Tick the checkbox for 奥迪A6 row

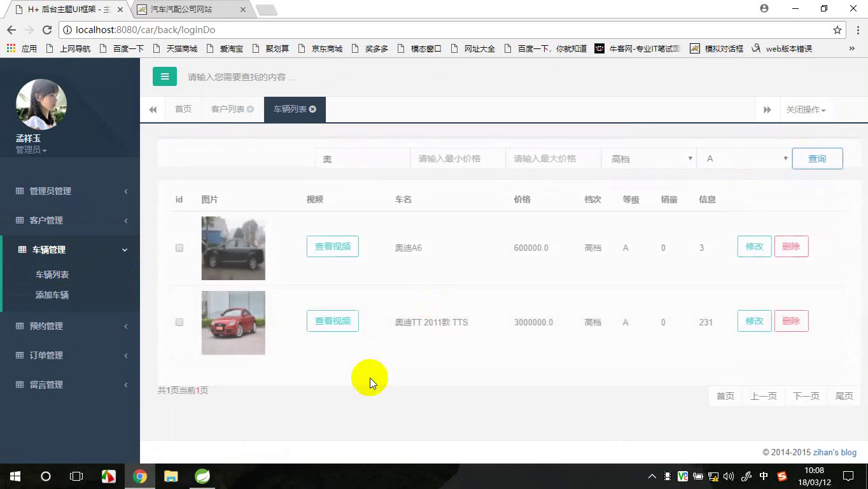179,248
